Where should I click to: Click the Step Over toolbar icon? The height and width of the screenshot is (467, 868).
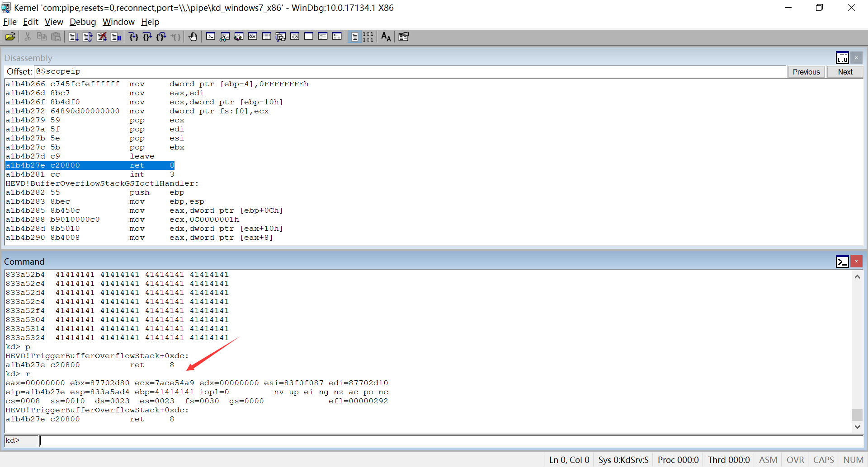147,37
